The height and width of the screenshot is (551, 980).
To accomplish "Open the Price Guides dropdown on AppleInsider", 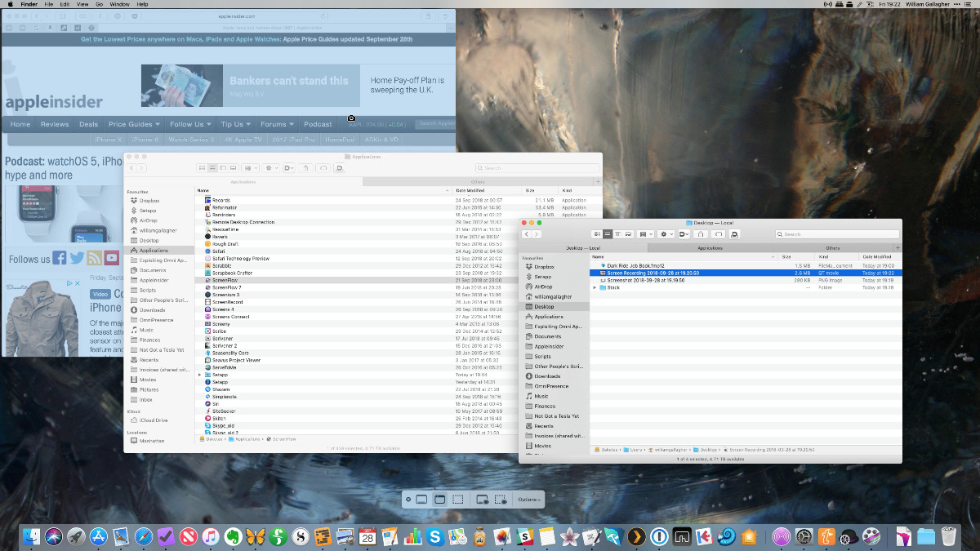I will click(134, 124).
